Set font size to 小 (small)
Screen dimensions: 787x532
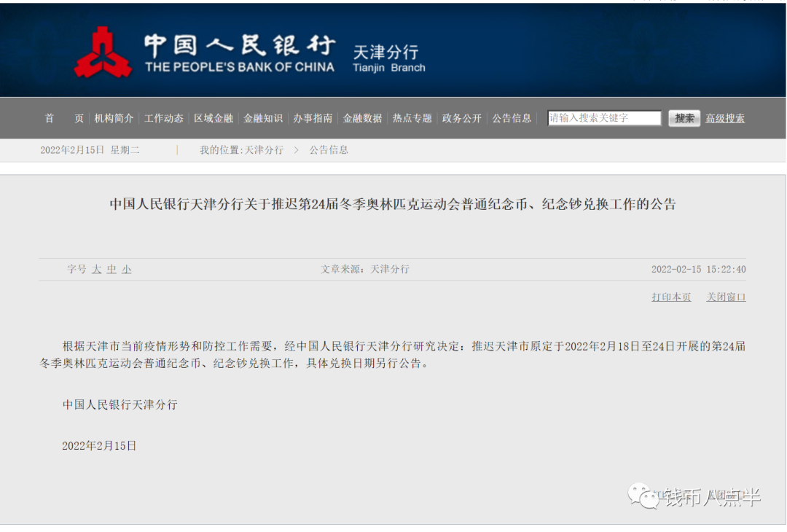click(127, 270)
